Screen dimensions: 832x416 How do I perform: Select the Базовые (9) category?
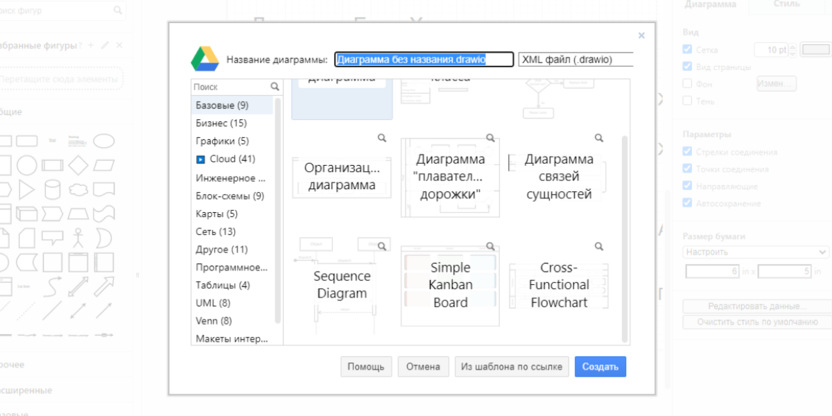coord(232,105)
